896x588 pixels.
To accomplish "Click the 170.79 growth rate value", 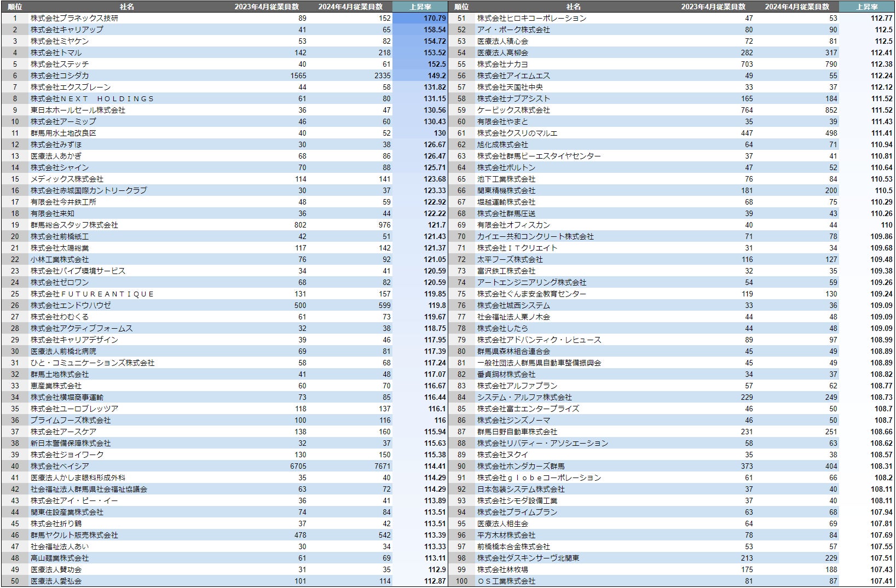I will coord(435,18).
